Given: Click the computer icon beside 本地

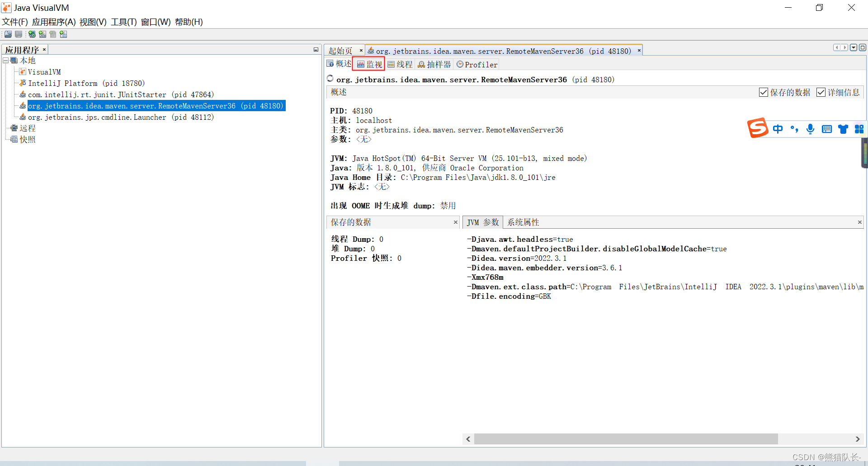Looking at the screenshot, I should (x=14, y=61).
